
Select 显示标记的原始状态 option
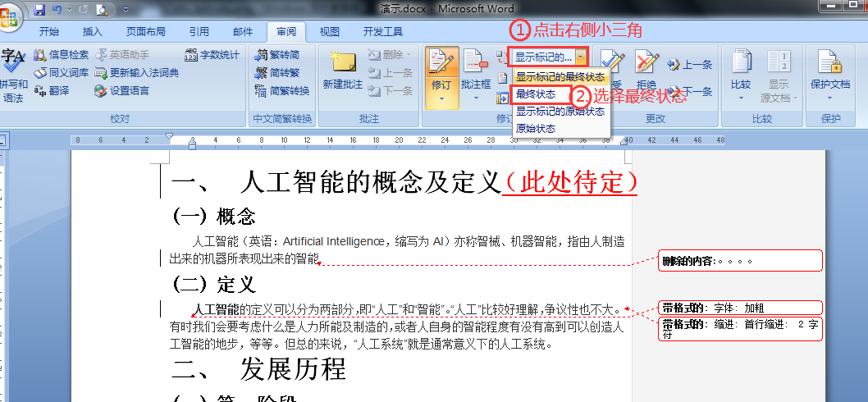[x=560, y=112]
